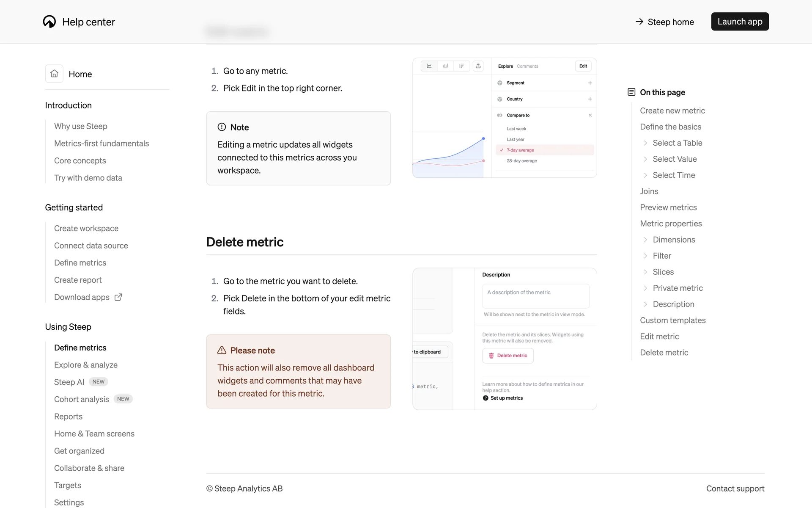Click the arrow icon next to Steep home

[639, 22]
